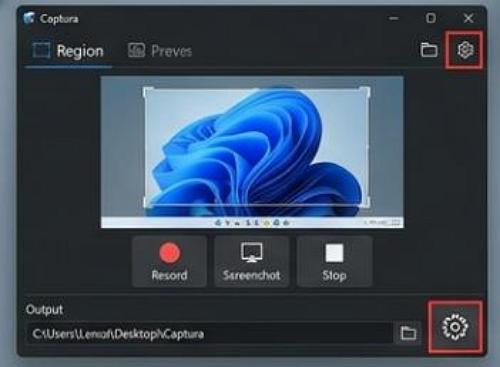
Task: Click the browse folder icon next to output path
Action: pyautogui.click(x=408, y=333)
